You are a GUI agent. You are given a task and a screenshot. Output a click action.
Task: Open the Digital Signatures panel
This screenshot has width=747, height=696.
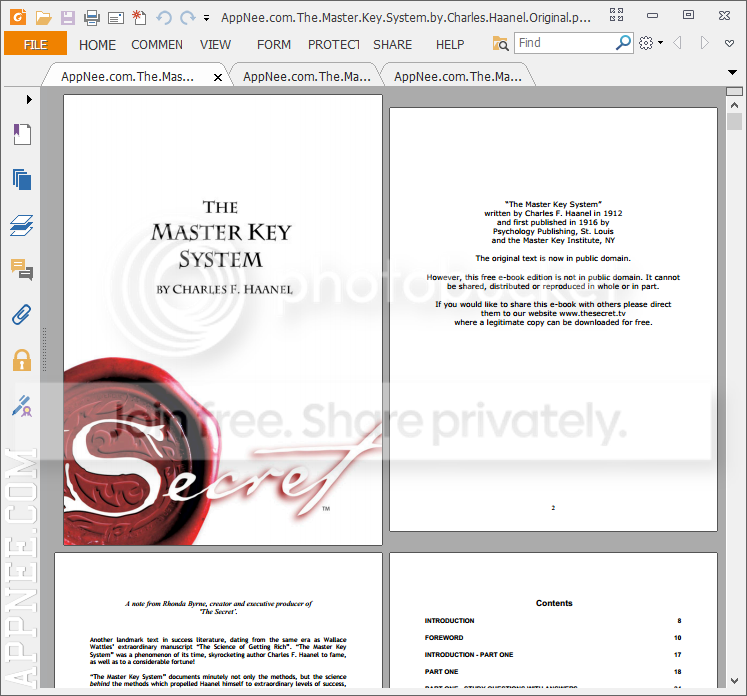pos(21,405)
